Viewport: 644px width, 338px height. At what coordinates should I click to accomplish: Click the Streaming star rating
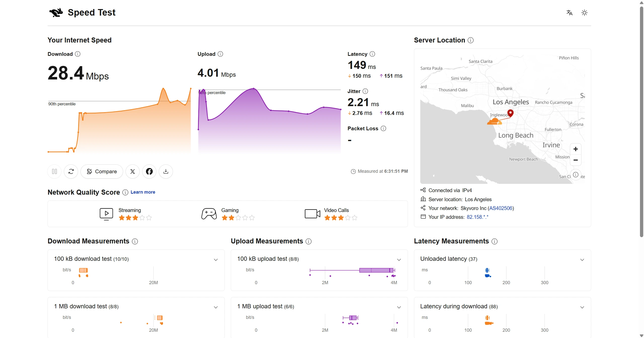[135, 218]
